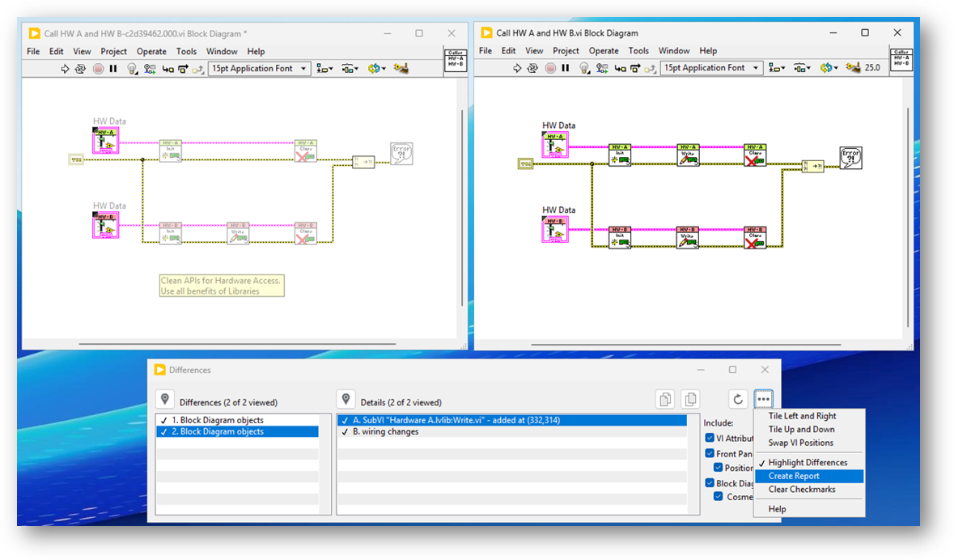The height and width of the screenshot is (560, 954).
Task: Open the Distribute Objects dropdown
Action: coord(350,68)
